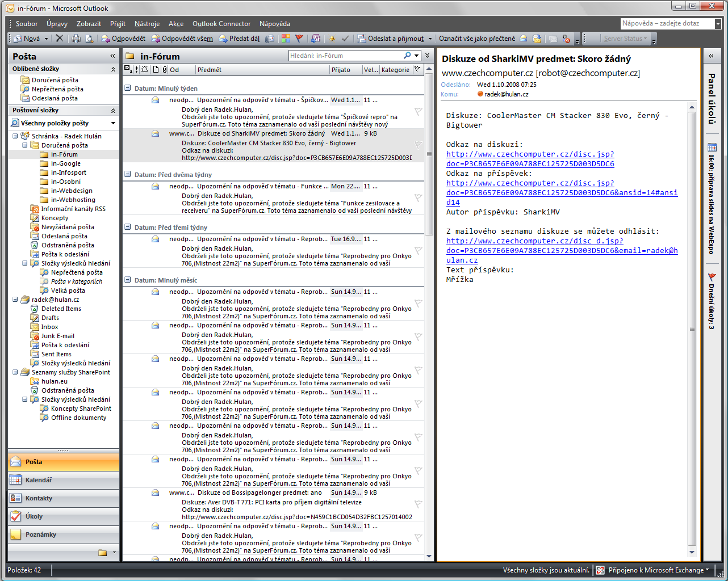
Task: Sort messages by the Předmět column
Action: (x=262, y=70)
